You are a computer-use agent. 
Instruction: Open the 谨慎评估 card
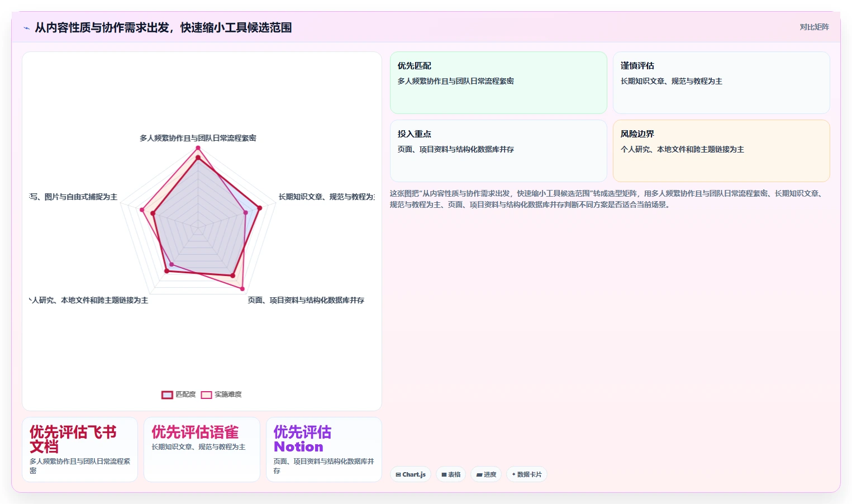tap(721, 83)
